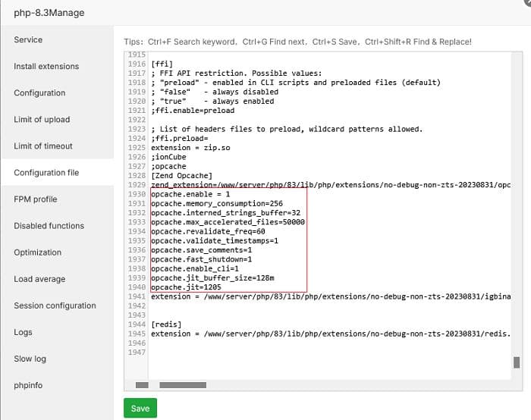Open the Slow log section
The image size is (531, 420).
click(x=30, y=359)
